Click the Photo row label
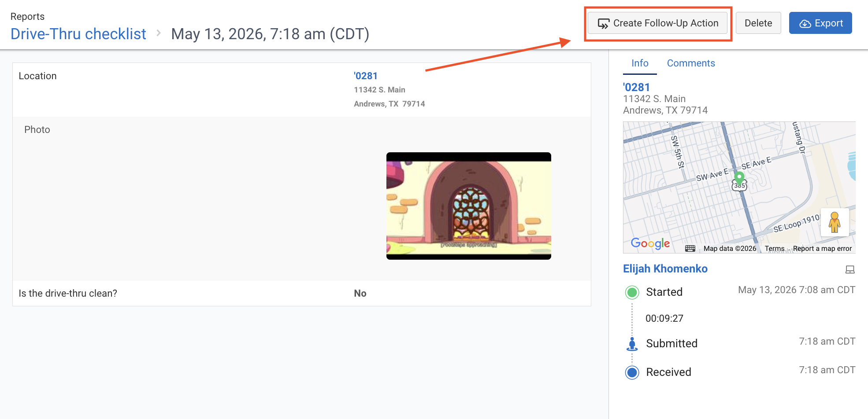The height and width of the screenshot is (419, 868). point(37,130)
